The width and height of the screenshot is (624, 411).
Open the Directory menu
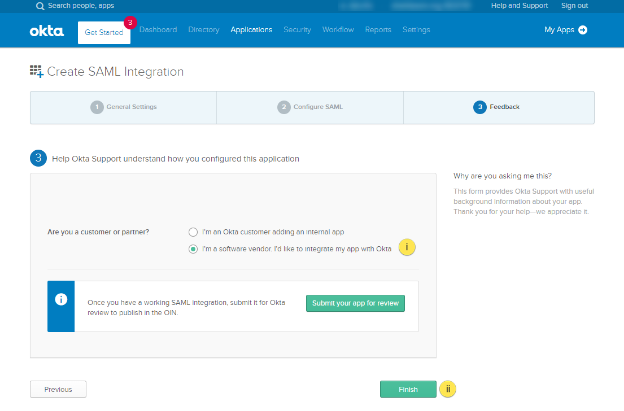[x=204, y=29]
